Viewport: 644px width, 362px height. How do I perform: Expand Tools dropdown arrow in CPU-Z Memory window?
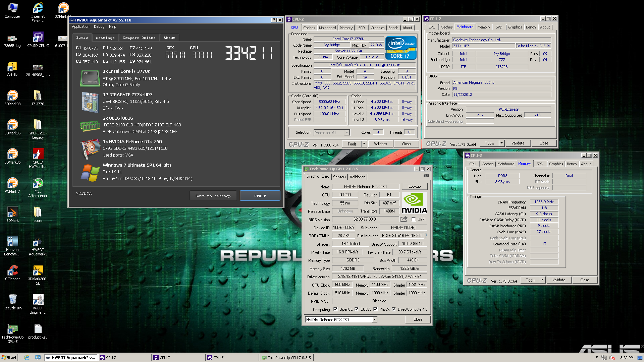point(542,280)
